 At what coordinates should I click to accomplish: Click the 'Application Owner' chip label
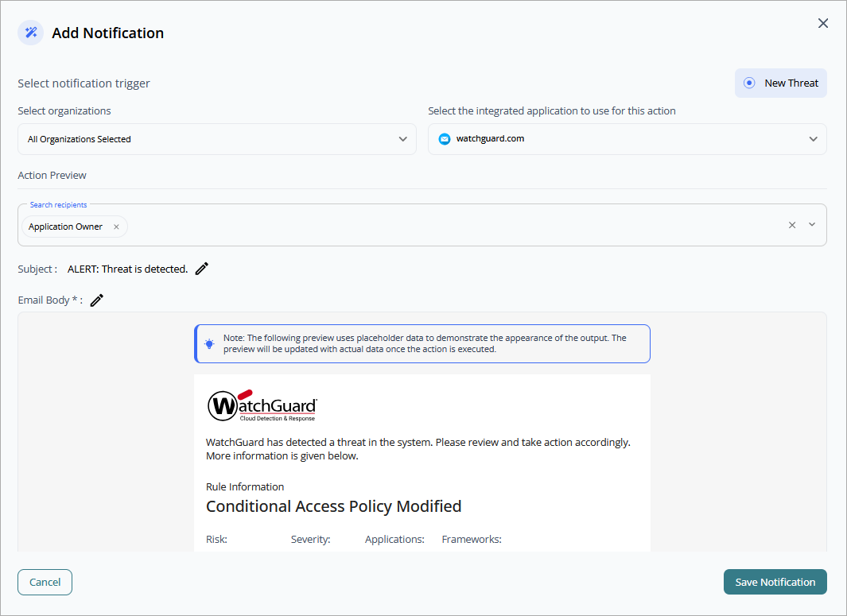[x=65, y=227]
